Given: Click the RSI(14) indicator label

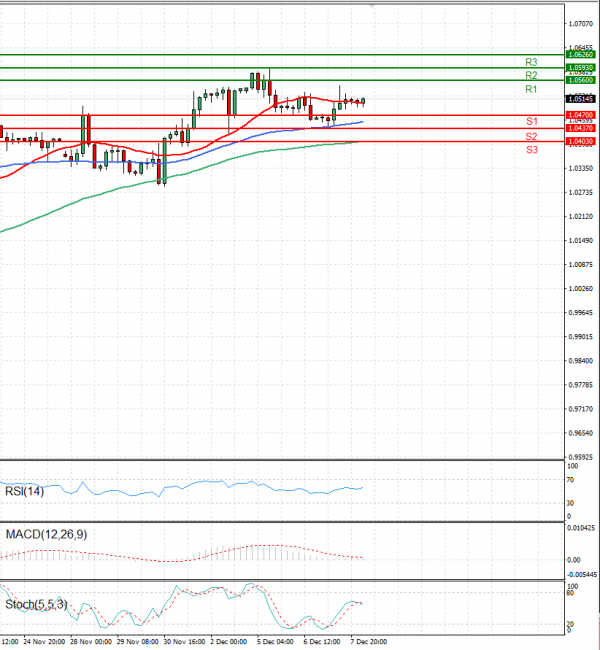Looking at the screenshot, I should coord(24,491).
